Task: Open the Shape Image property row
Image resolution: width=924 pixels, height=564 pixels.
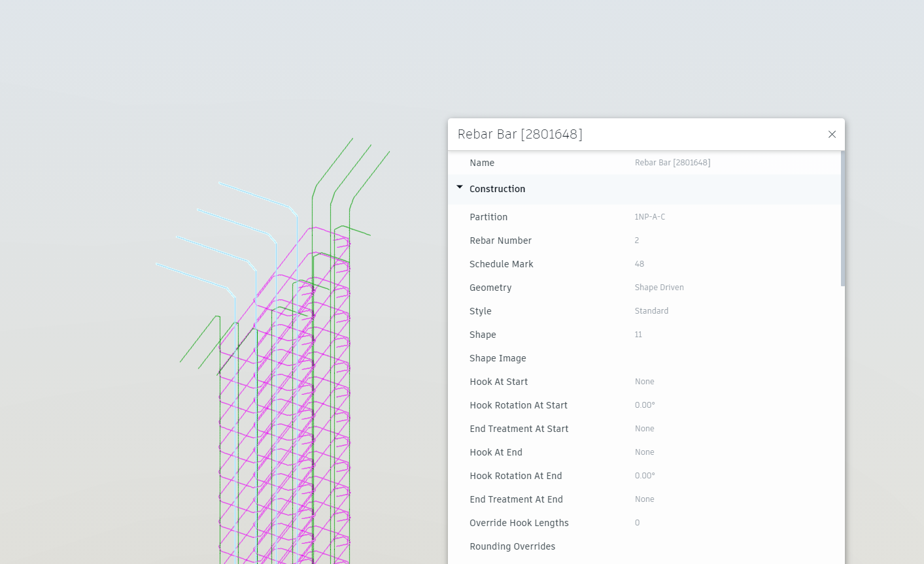Action: coord(498,357)
